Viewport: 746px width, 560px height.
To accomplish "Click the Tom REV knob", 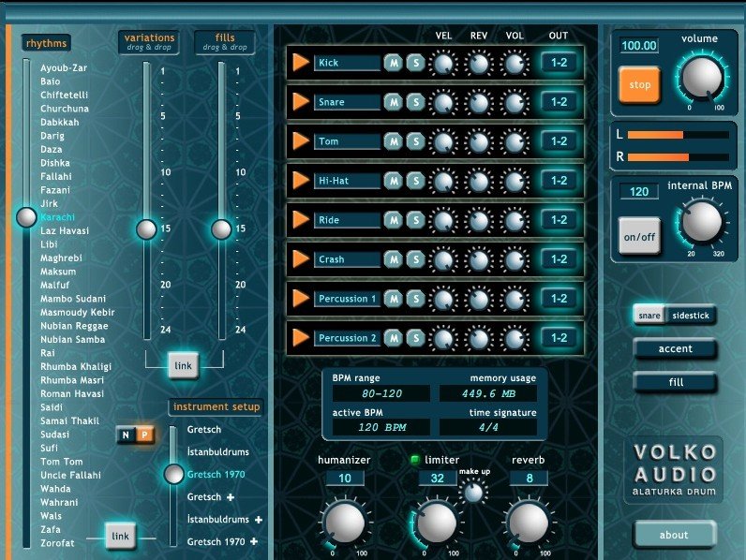I will coord(479,142).
